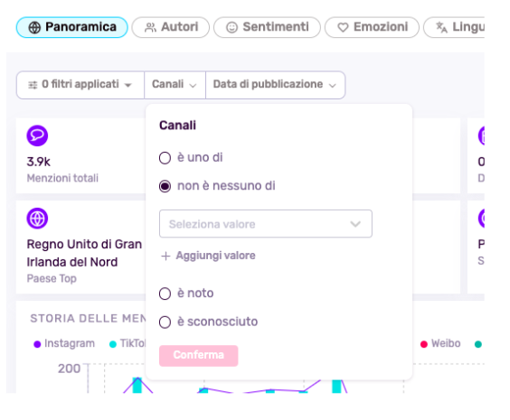510x420 pixels.
Task: Toggle the Instagram legend color dot
Action: pos(37,344)
